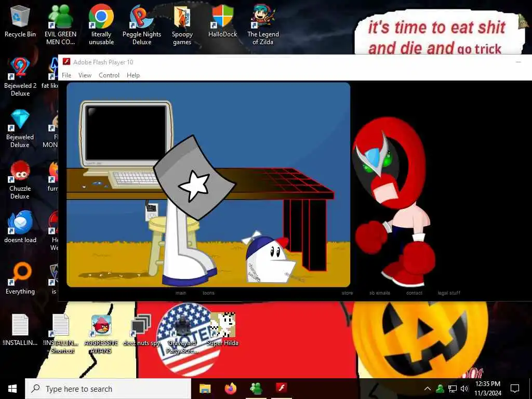Open the Chuzzle Deluxe shortcut
Viewport: 532px width, 399px height.
20,180
